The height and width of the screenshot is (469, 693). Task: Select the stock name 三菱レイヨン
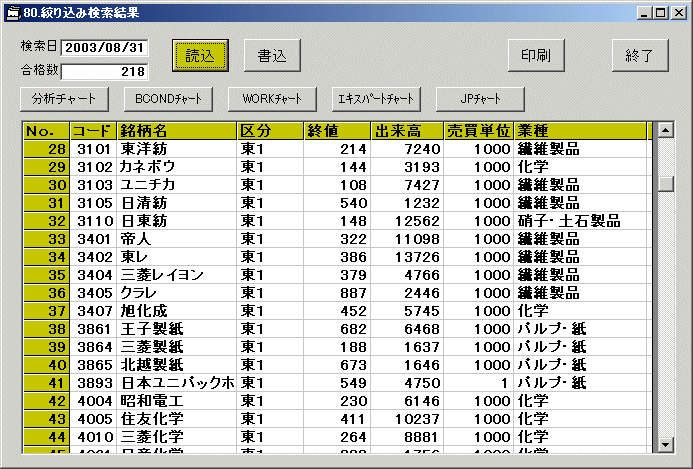coord(177,275)
